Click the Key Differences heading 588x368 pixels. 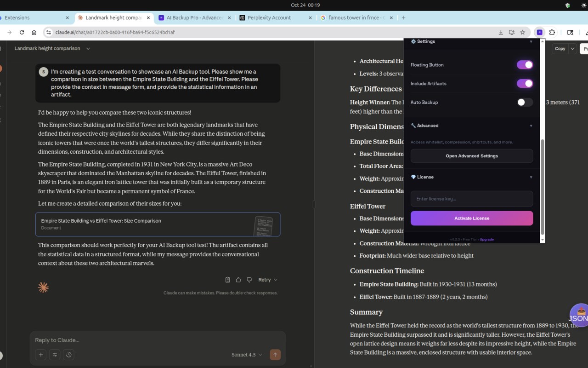(376, 89)
